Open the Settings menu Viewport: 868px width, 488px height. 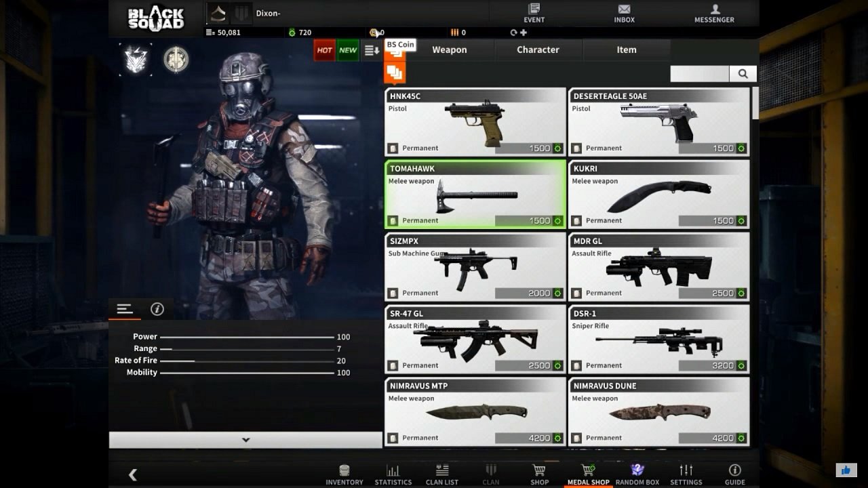pos(686,470)
